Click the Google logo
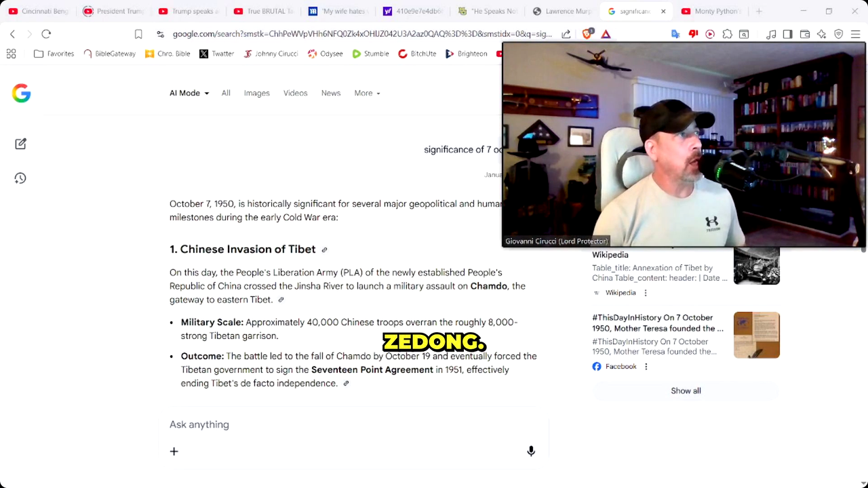 (x=21, y=94)
